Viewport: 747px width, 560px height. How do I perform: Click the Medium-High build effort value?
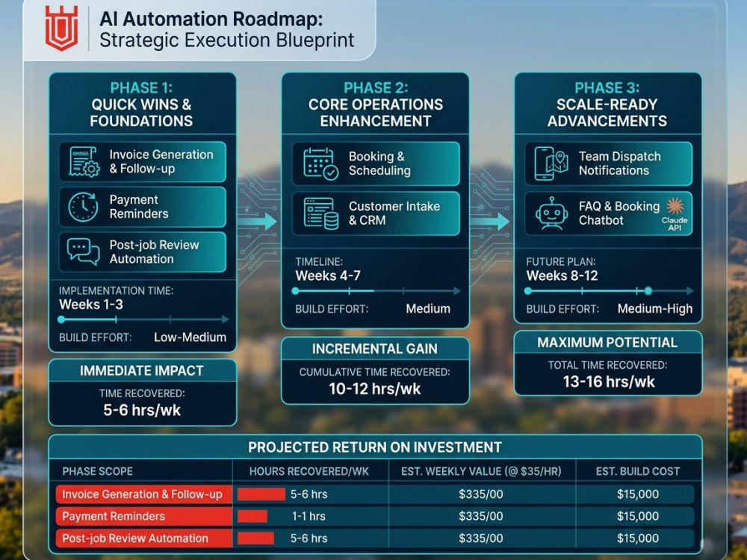coord(655,308)
